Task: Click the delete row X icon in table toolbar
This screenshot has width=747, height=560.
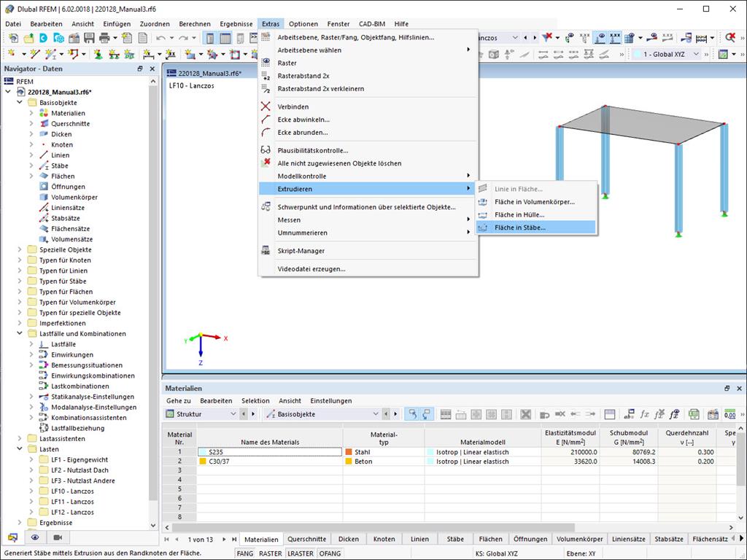Action: coord(525,414)
